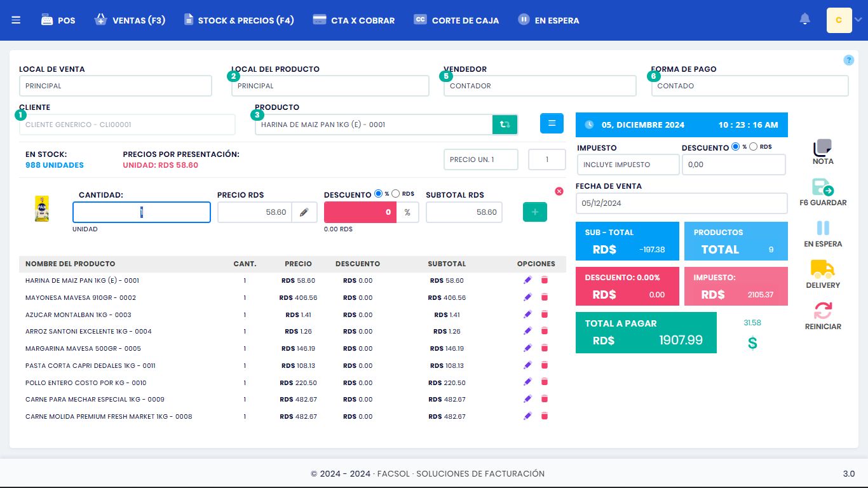This screenshot has width=868, height=488.
Task: Reset sale with REINICIAR
Action: point(823,316)
